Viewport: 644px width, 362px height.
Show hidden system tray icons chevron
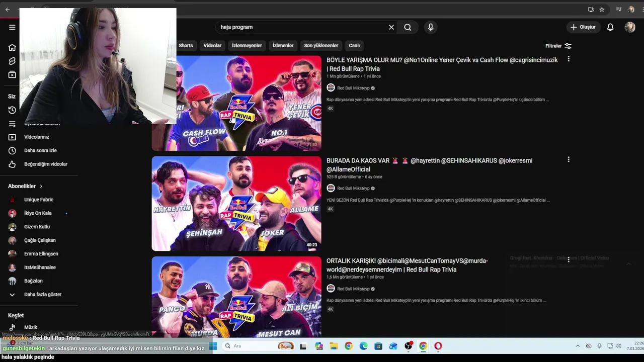click(578, 346)
